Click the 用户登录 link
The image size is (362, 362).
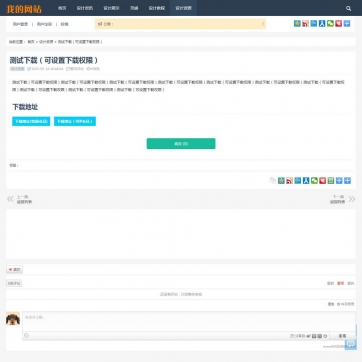point(20,24)
